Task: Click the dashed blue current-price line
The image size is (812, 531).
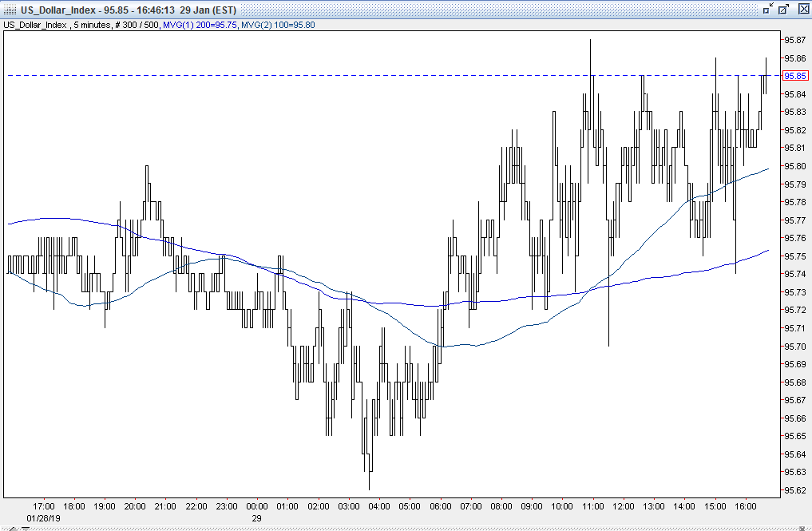Action: [x=394, y=76]
